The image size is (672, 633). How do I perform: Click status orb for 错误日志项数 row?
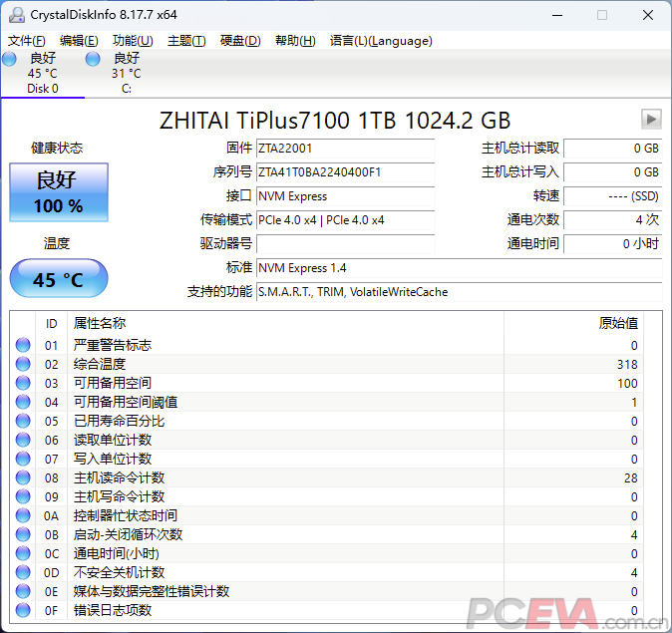[23, 610]
